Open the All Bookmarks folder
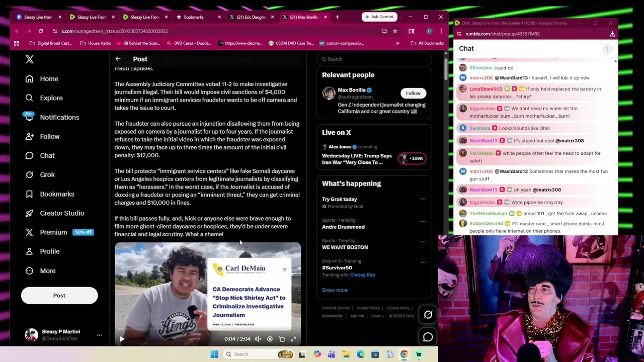644x362 pixels. pos(427,43)
